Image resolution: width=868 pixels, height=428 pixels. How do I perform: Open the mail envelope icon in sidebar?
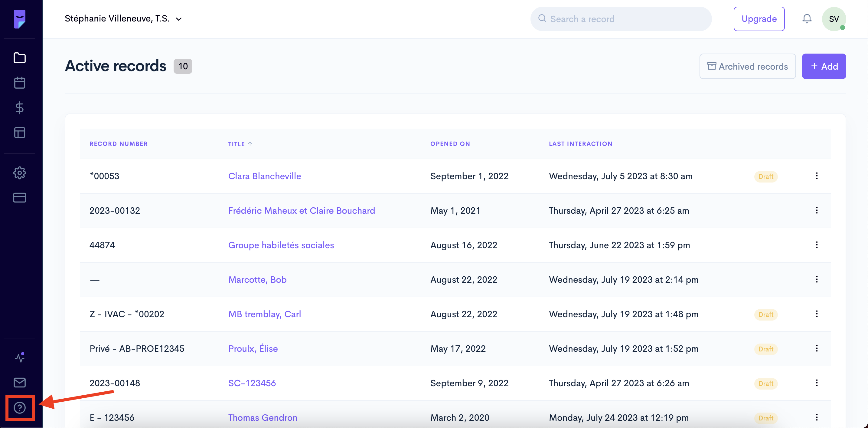coord(20,383)
